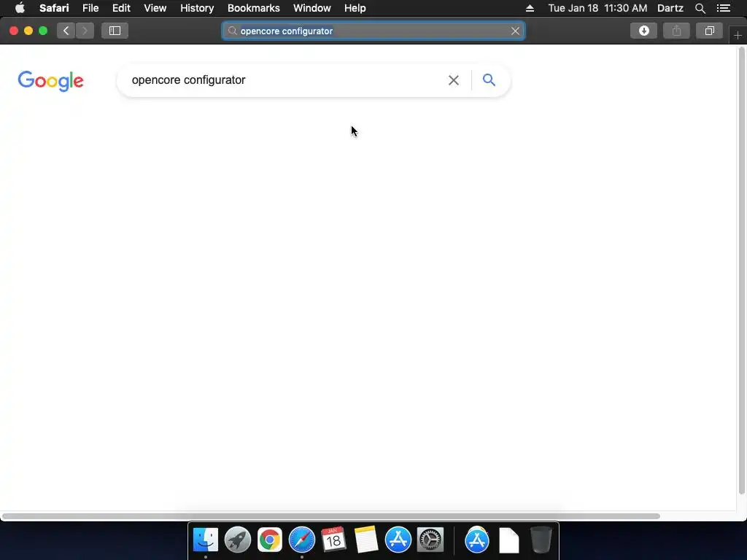
Task: Open the Safari application menu
Action: click(x=54, y=8)
